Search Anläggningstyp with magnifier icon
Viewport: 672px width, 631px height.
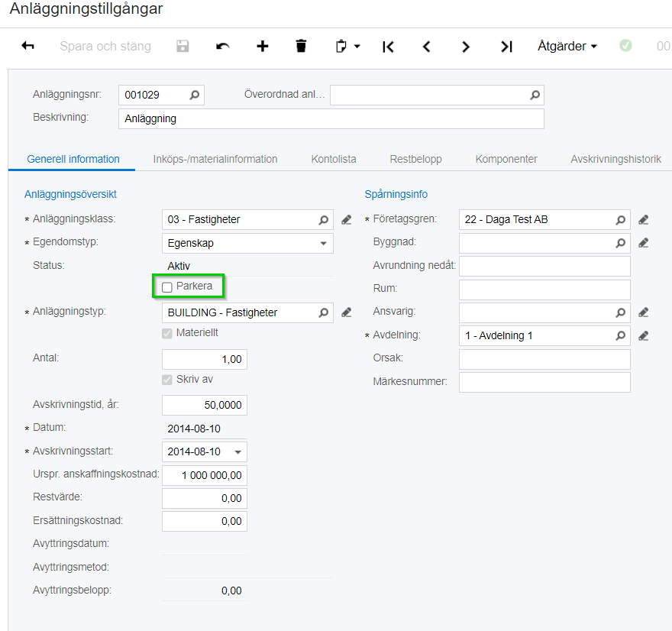click(324, 313)
